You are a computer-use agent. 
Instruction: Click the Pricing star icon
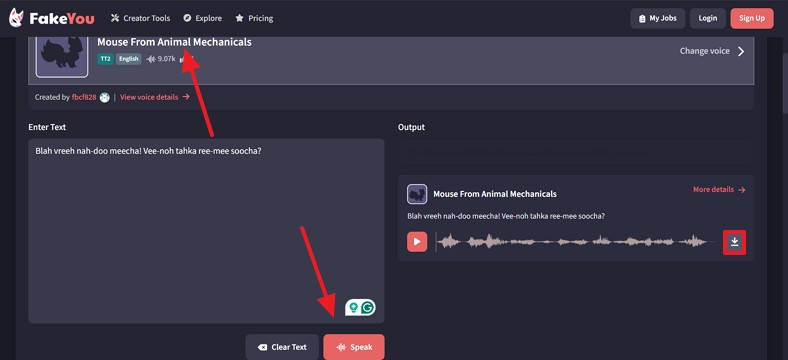[x=239, y=18]
